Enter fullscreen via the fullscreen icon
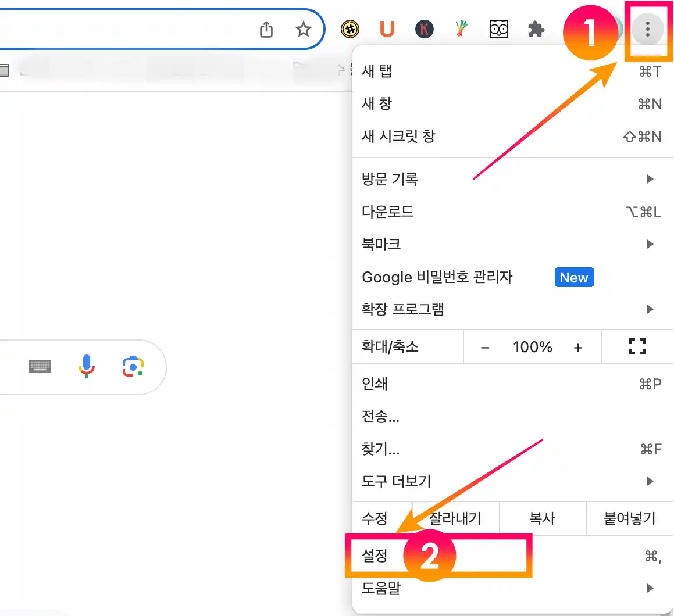 point(637,346)
